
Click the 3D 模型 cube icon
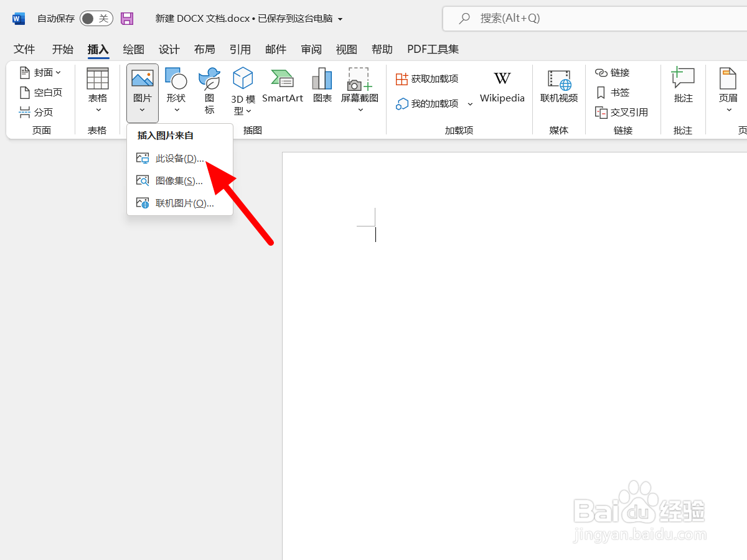click(243, 79)
